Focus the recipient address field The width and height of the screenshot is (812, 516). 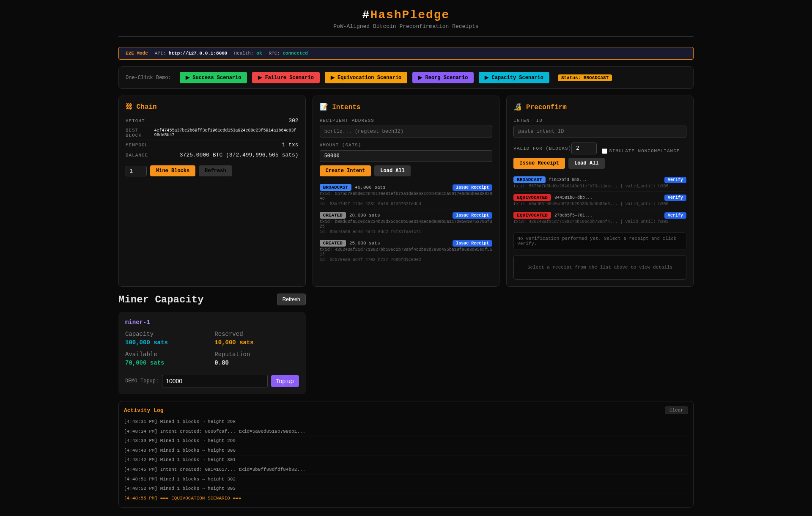point(406,132)
